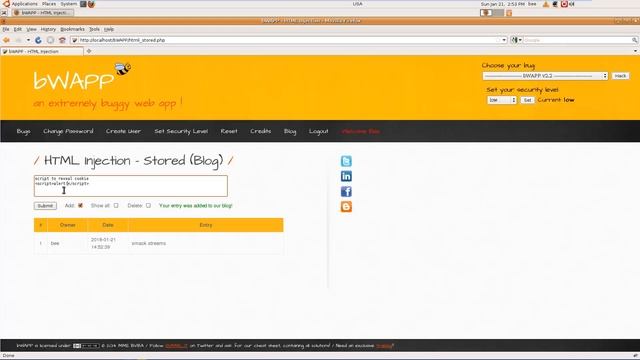Open the security level dropdown set to low
This screenshot has height=360, width=640.
pos(502,100)
